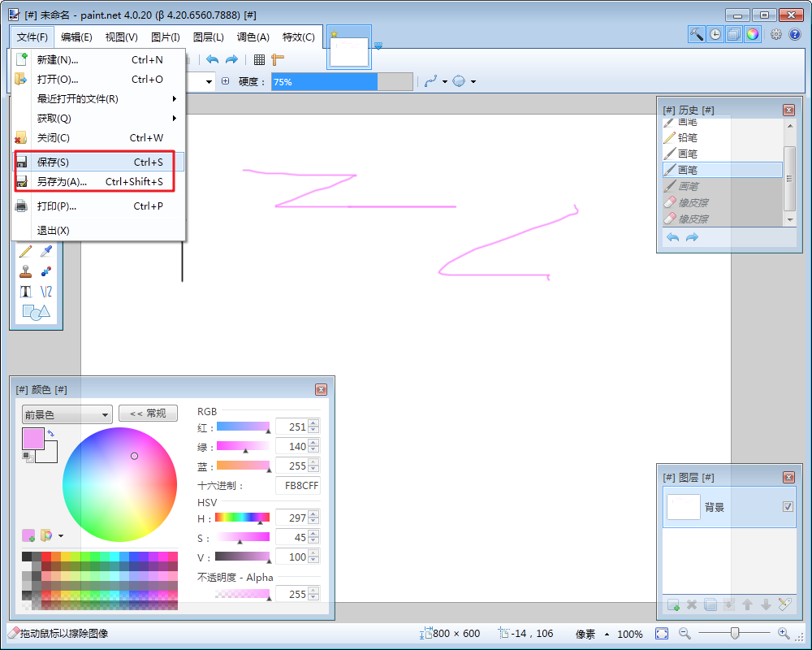Click the 十六进制 hex value field

tap(298, 486)
